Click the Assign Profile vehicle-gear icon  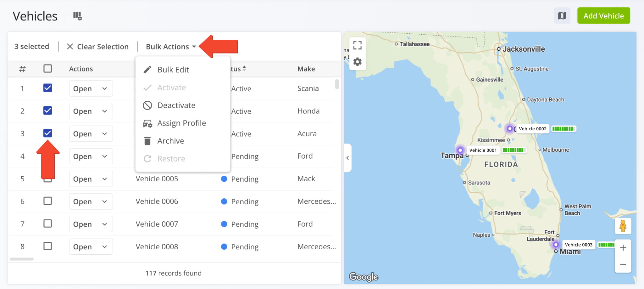click(147, 123)
